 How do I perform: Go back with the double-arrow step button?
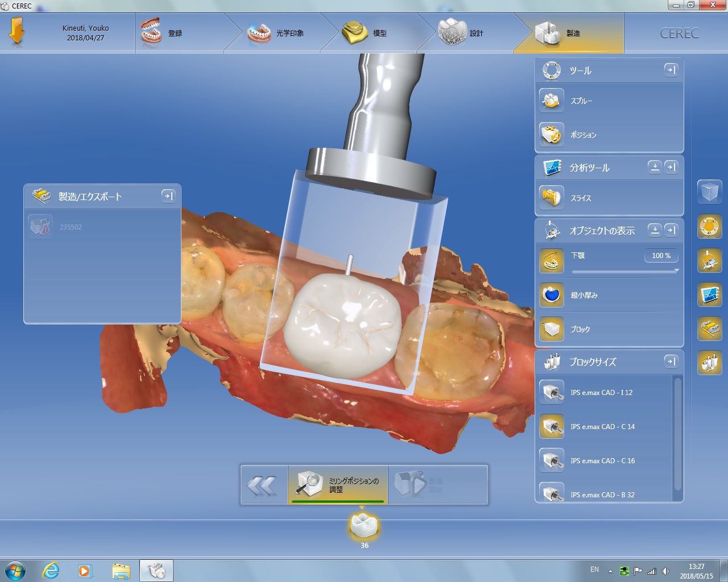[x=263, y=485]
